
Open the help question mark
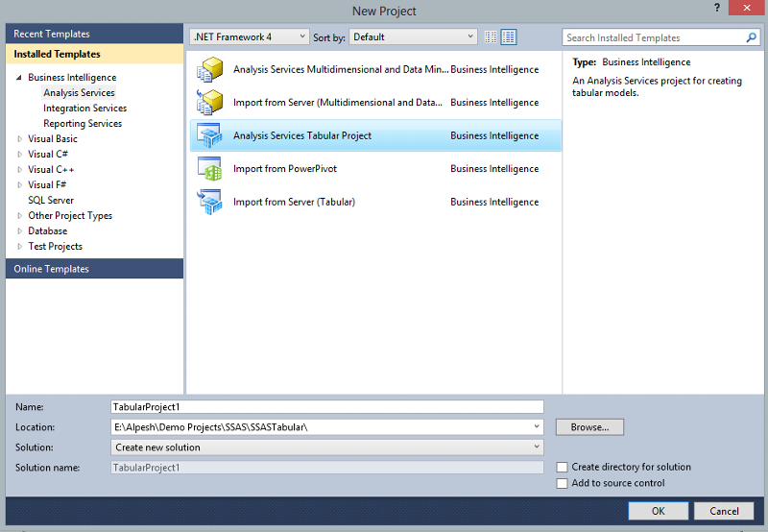[x=717, y=8]
